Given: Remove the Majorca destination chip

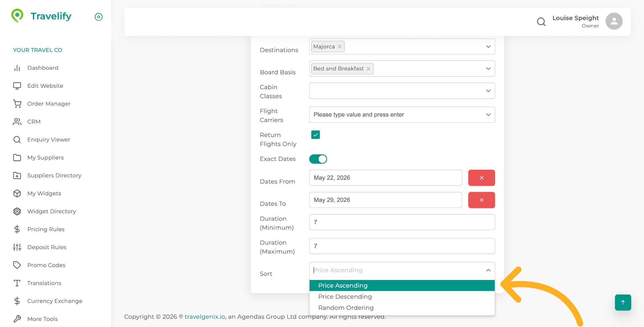Looking at the screenshot, I should coord(339,46).
